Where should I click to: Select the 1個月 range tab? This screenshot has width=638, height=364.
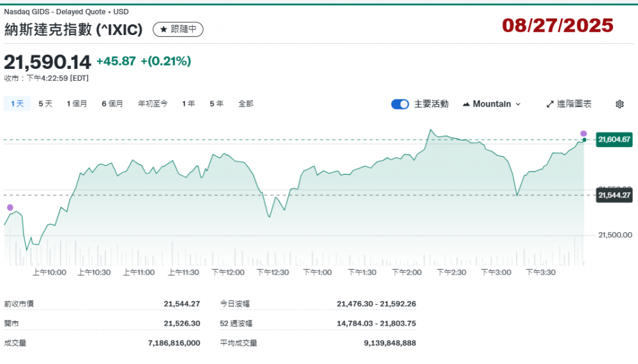77,103
